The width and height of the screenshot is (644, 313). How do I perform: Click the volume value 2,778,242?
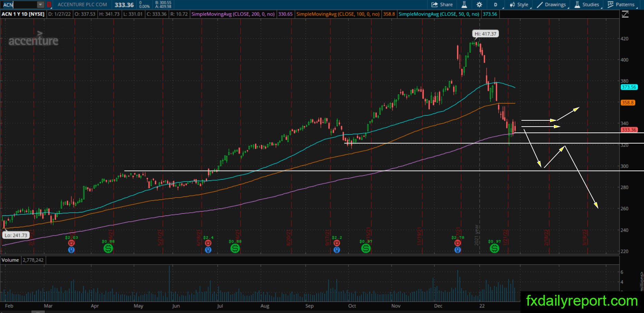(33, 260)
